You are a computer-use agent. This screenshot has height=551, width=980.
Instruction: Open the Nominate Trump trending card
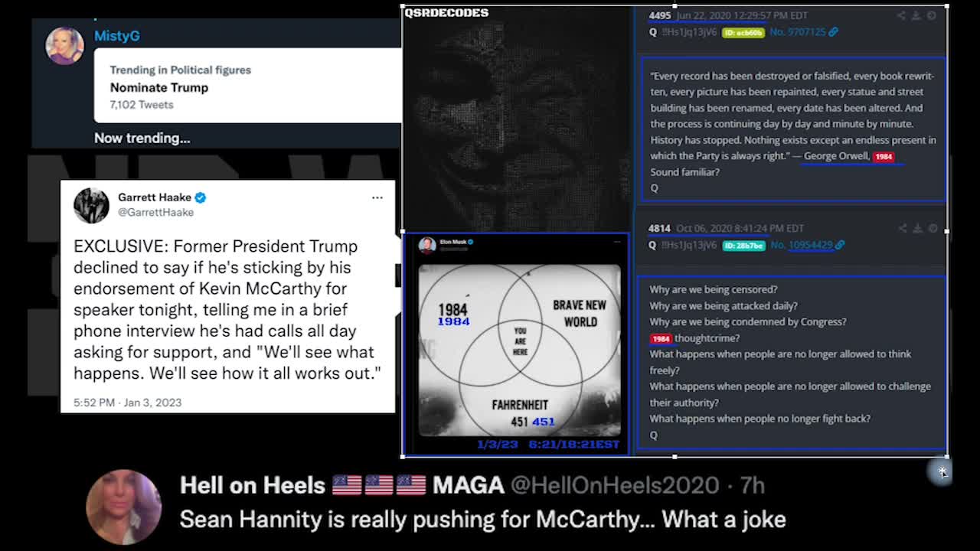coord(247,86)
